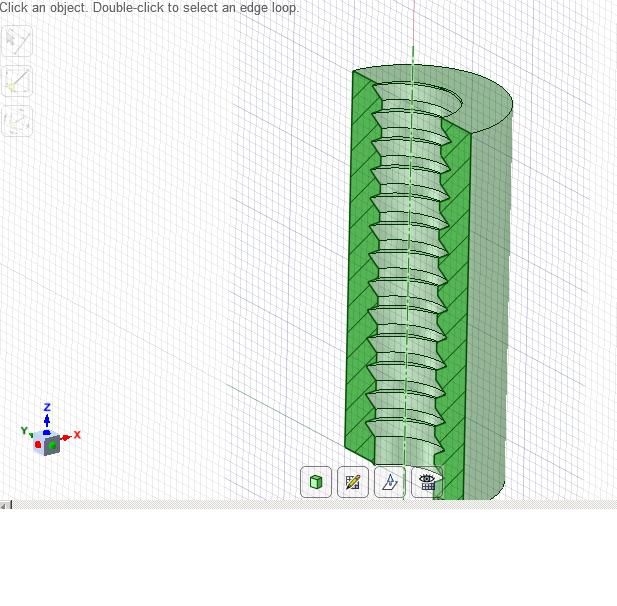
Task: Click the faded line with yellow point guide
Action: tap(17, 81)
